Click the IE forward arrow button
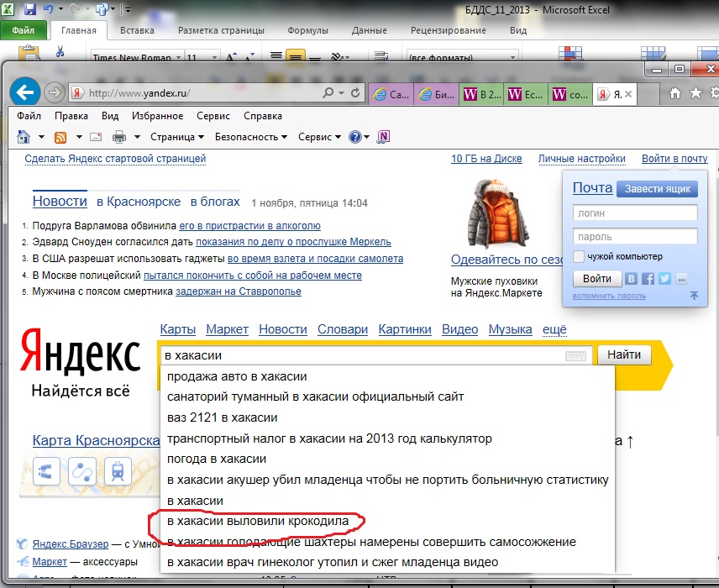The width and height of the screenshot is (719, 588). coord(54,93)
